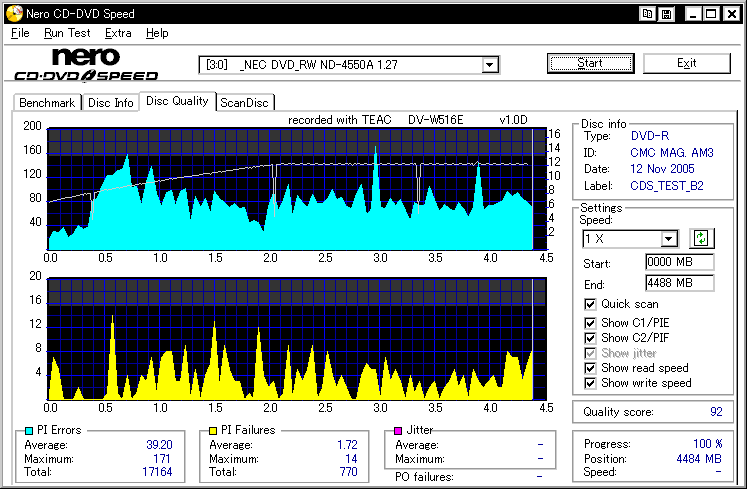747x489 pixels.
Task: Open the Run Test menu
Action: (x=67, y=33)
